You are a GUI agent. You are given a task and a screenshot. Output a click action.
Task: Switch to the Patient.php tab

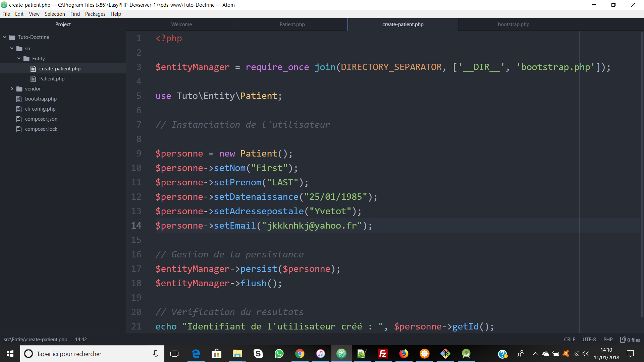pos(292,24)
